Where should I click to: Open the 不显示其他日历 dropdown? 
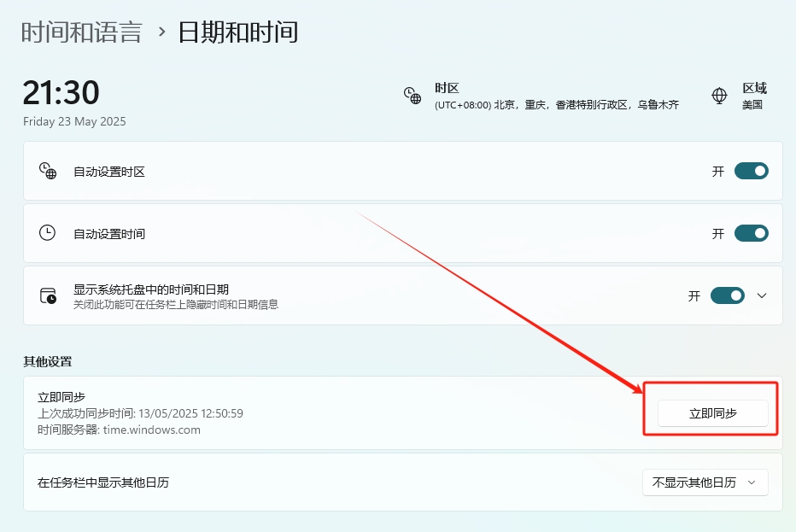click(705, 482)
